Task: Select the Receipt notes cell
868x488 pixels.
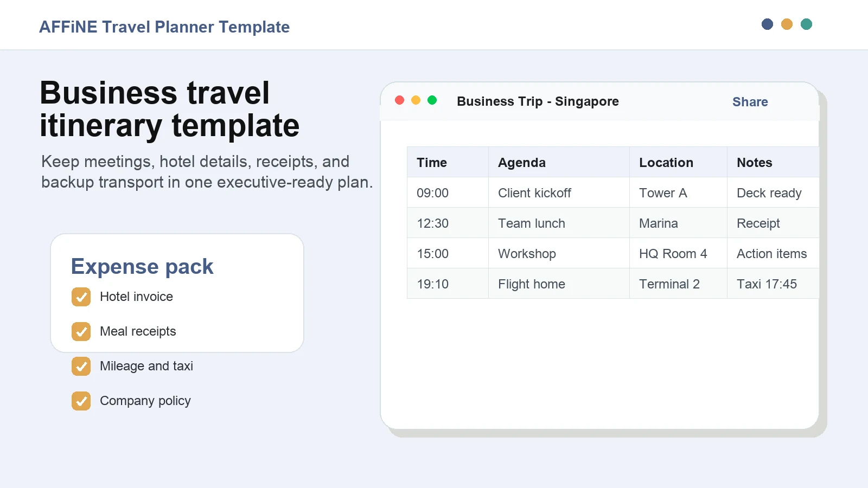Action: click(x=773, y=223)
